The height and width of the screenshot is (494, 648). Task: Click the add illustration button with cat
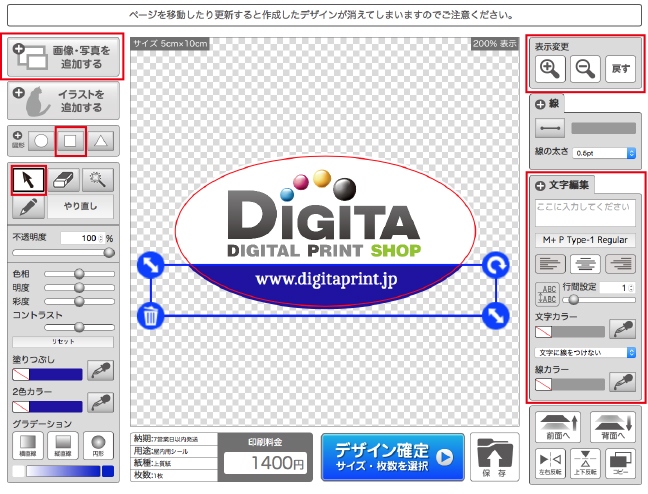click(63, 100)
